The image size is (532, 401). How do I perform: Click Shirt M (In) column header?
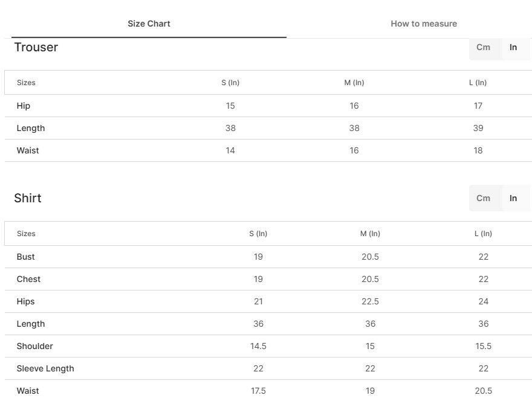370,234
